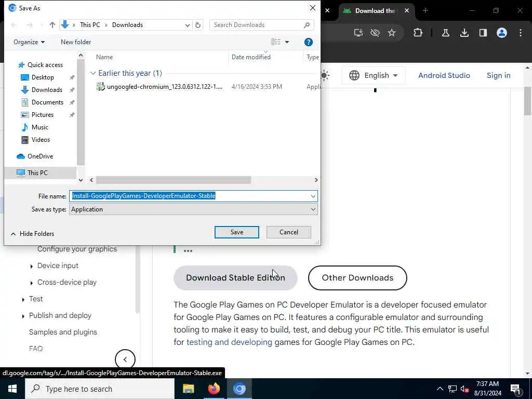The image size is (532, 399).
Task: Follow testing and developing link
Action: pyautogui.click(x=229, y=342)
